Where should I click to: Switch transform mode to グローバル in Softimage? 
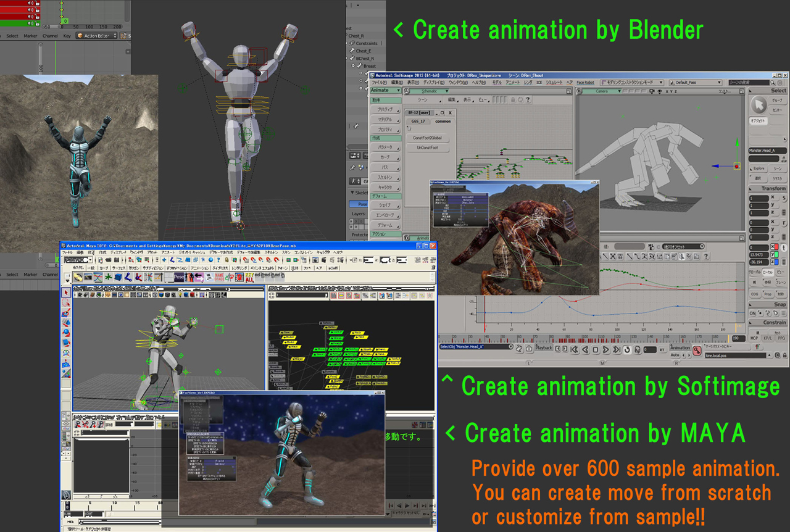[754, 272]
